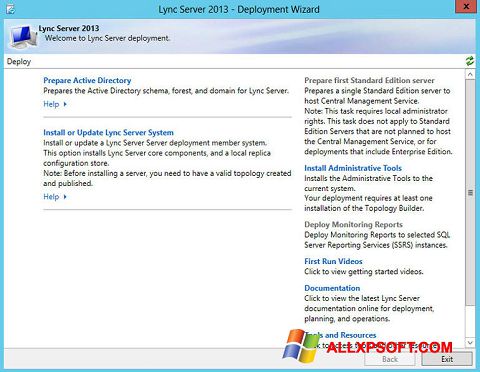Click text 'Note: Before installing a server' line
Image resolution: width=480 pixels, height=372 pixels.
click(167, 173)
